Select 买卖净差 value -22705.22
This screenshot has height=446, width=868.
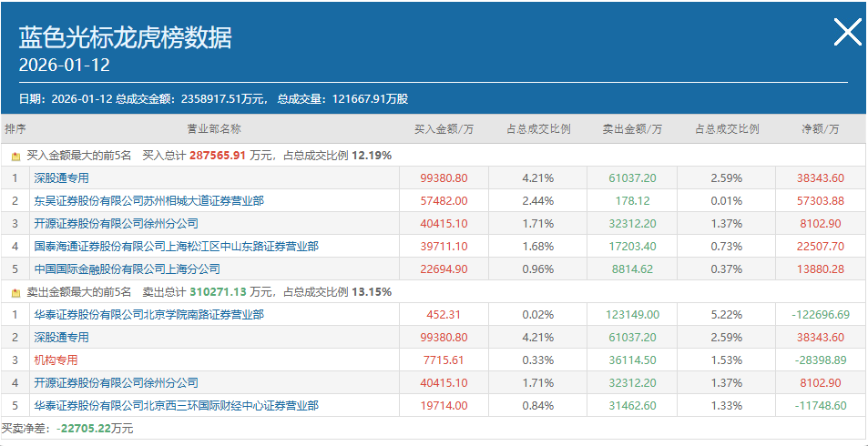coord(83,429)
